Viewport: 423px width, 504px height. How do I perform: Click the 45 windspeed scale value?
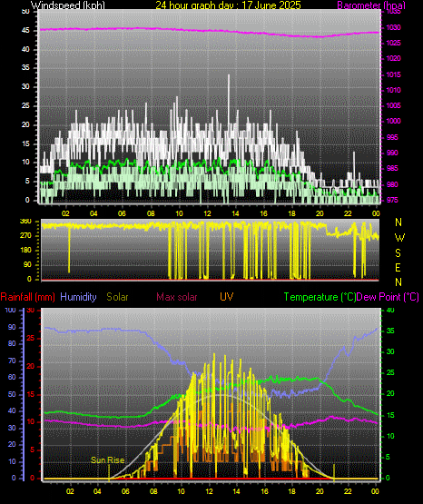pyautogui.click(x=25, y=31)
